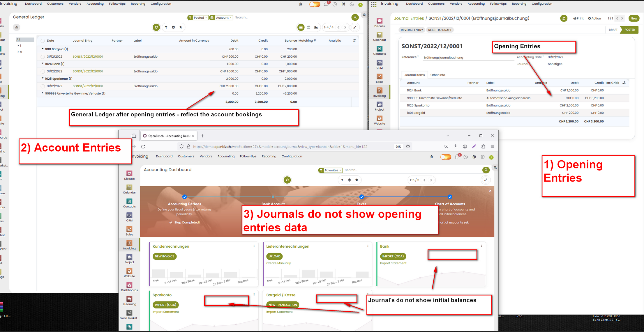644x332 pixels.
Task: Collapse the 1024 Bank group
Action: (43, 64)
